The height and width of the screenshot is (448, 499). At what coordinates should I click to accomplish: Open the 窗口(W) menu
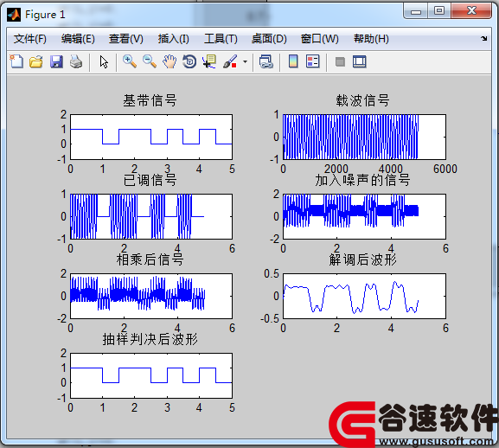[x=320, y=39]
